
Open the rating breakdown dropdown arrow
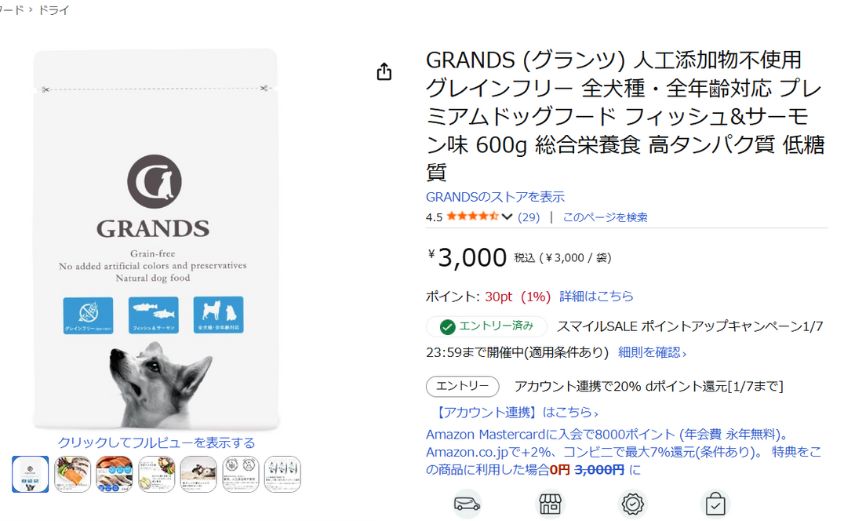[507, 217]
